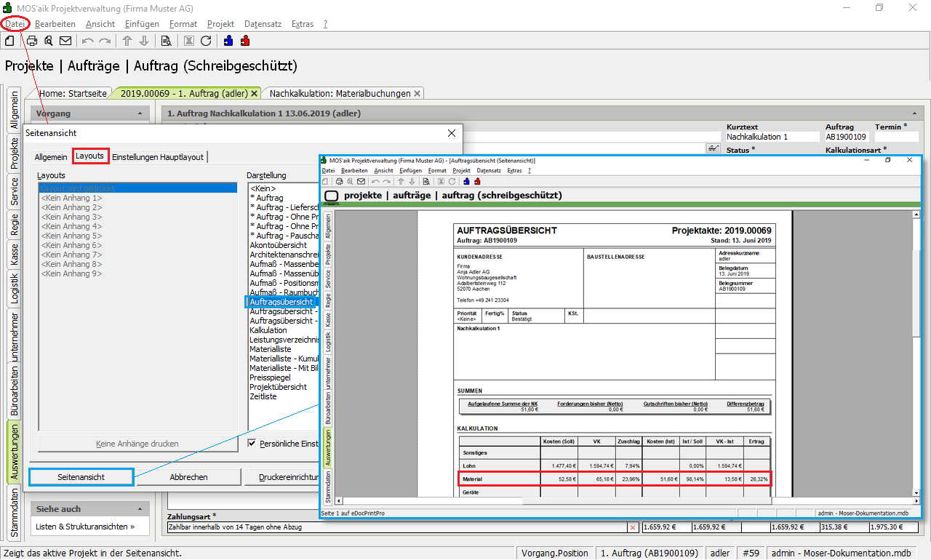The width and height of the screenshot is (931, 560).
Task: Open Listen & Strukturansichten link
Action: pos(85,527)
